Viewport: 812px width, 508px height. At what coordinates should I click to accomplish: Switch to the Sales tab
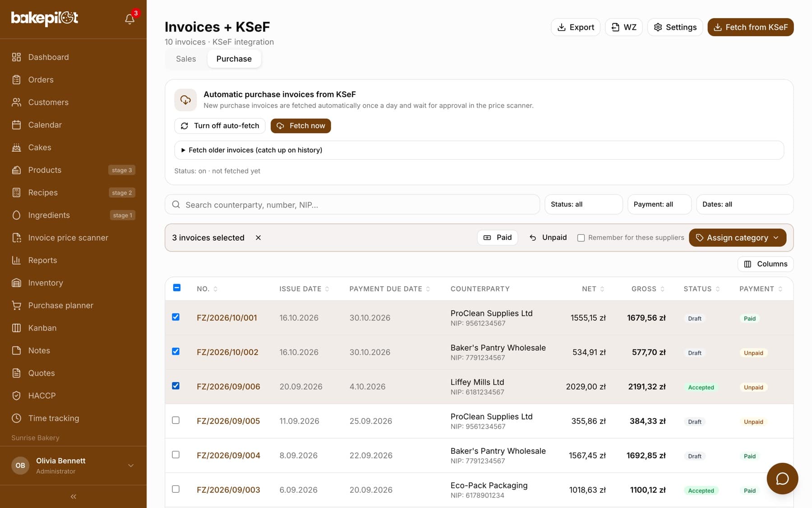186,59
